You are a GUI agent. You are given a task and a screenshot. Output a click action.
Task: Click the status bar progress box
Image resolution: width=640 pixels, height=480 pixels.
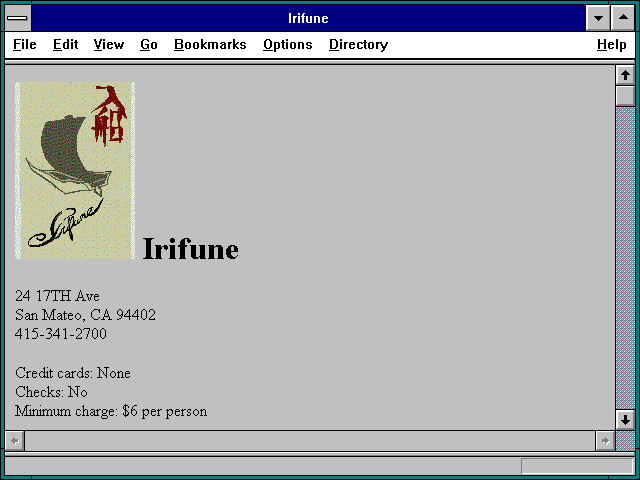[577, 466]
